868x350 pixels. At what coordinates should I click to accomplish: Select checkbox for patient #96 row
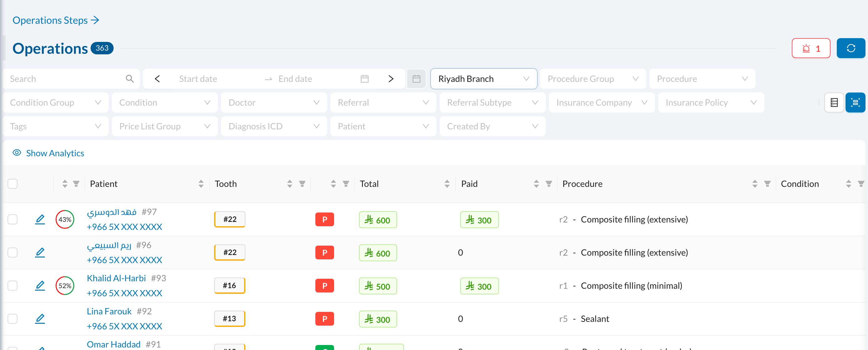12,252
